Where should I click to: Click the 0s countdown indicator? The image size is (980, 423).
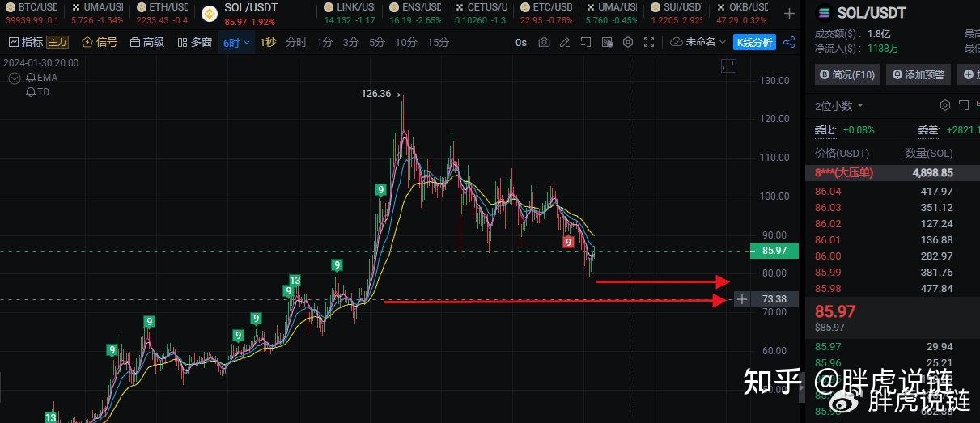coord(521,42)
